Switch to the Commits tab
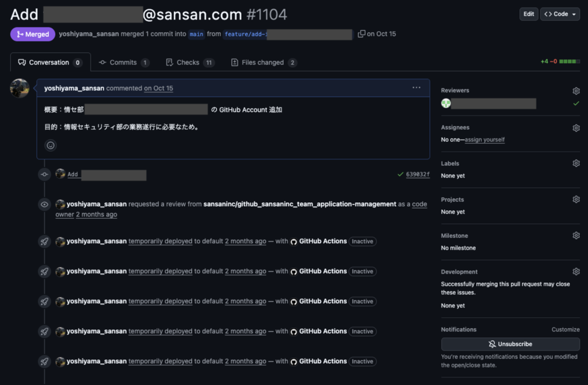 coord(124,62)
